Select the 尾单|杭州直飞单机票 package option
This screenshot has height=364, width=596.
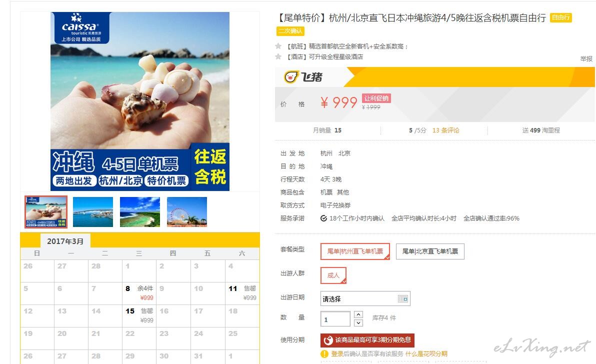click(355, 251)
